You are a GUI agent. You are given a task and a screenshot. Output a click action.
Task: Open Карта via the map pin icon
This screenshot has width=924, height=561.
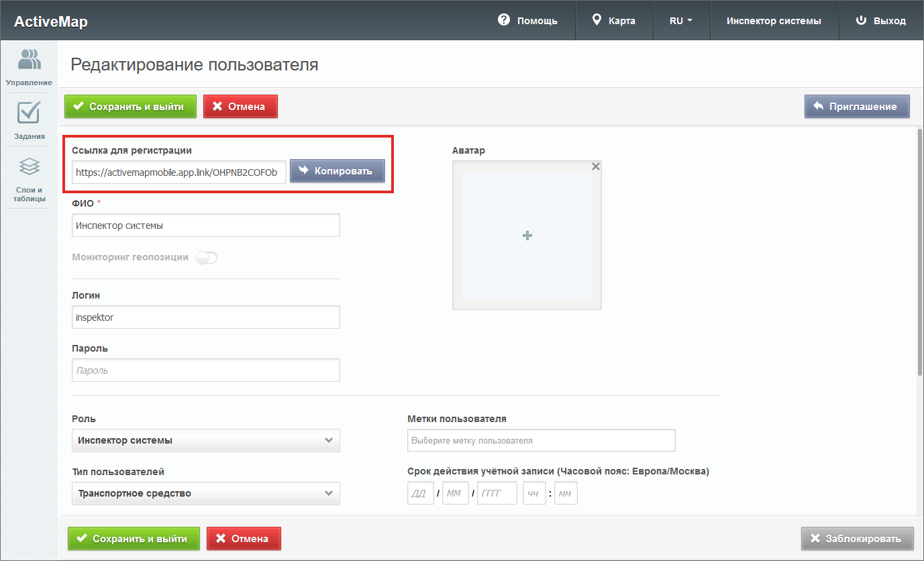click(597, 20)
